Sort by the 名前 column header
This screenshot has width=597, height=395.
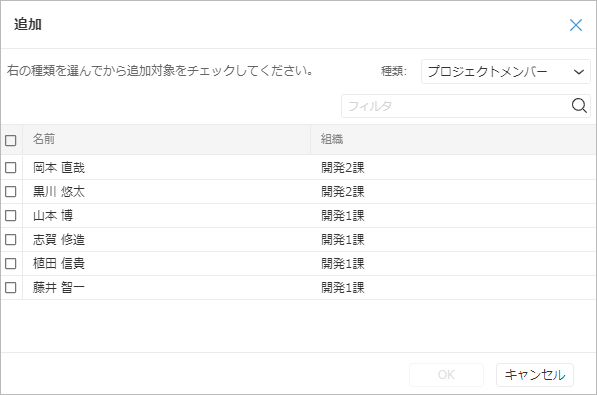[x=166, y=139]
